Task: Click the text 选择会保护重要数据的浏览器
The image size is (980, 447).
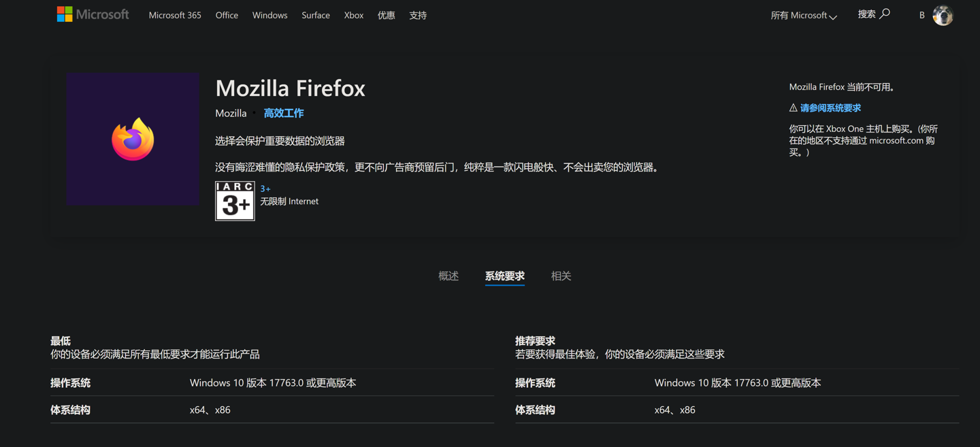Action: [280, 141]
